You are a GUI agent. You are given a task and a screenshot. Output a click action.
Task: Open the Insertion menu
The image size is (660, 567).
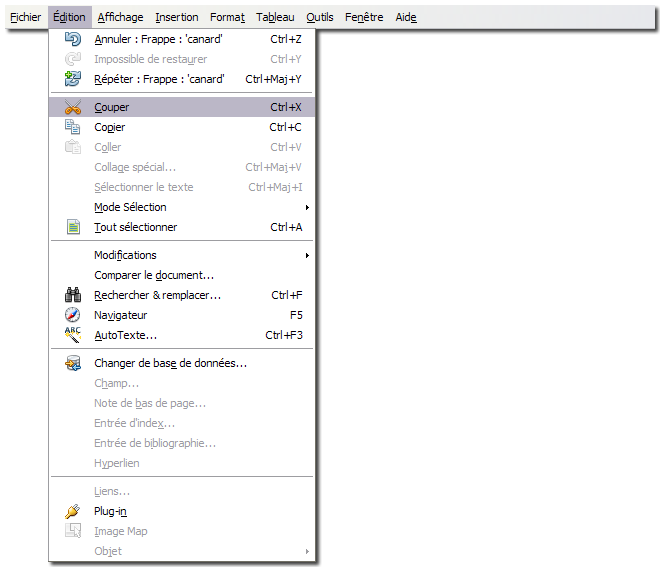coord(177,17)
